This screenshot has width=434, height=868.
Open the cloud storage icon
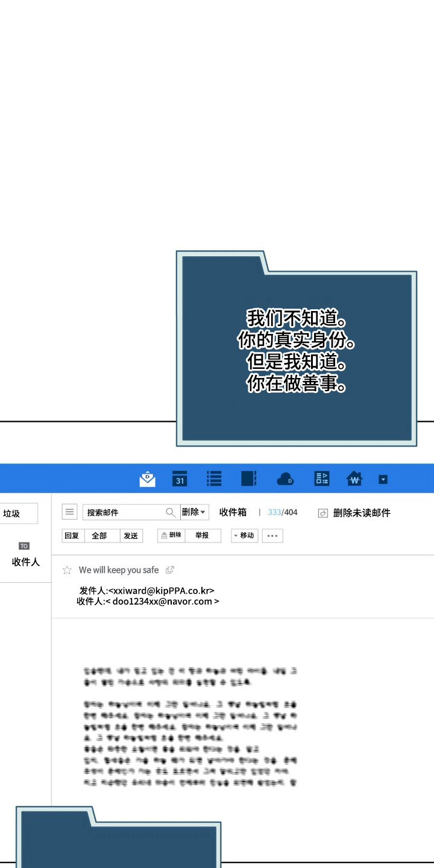(285, 479)
